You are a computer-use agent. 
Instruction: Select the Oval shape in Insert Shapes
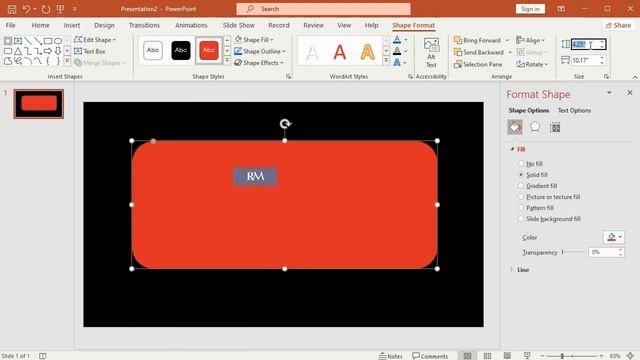coord(58,41)
